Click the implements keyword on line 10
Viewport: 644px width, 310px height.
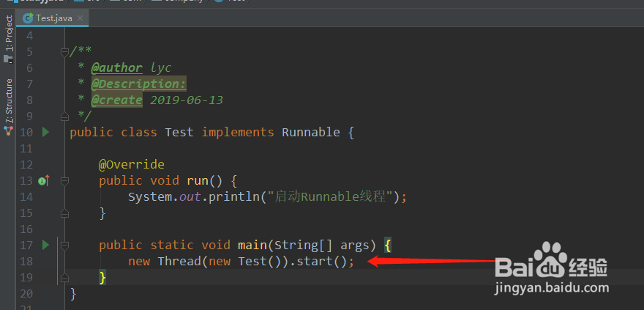(x=238, y=133)
